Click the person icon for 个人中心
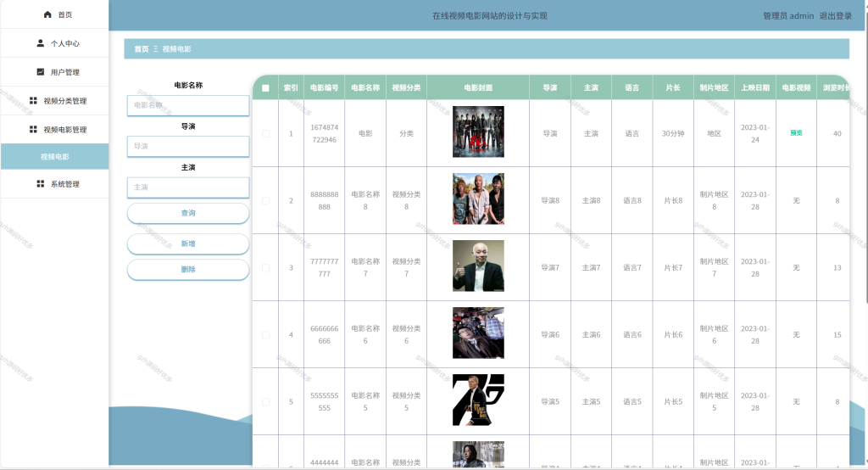 [41, 42]
